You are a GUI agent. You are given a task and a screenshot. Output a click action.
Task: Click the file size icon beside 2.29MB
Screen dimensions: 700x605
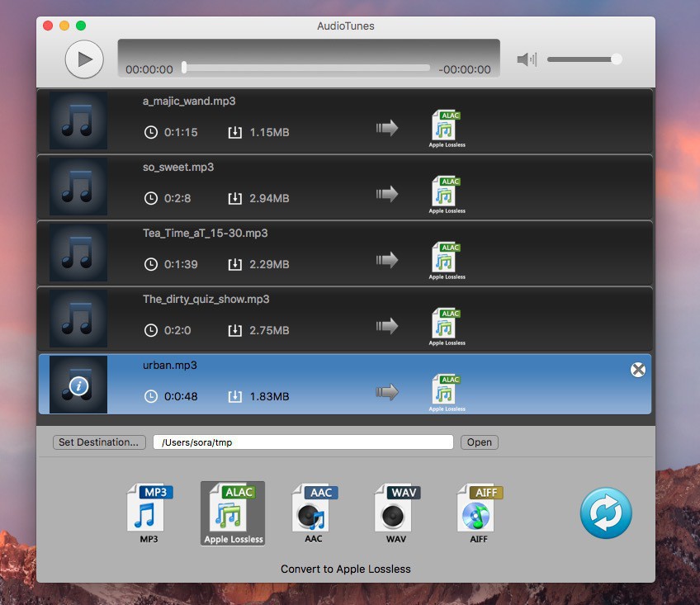pos(234,264)
